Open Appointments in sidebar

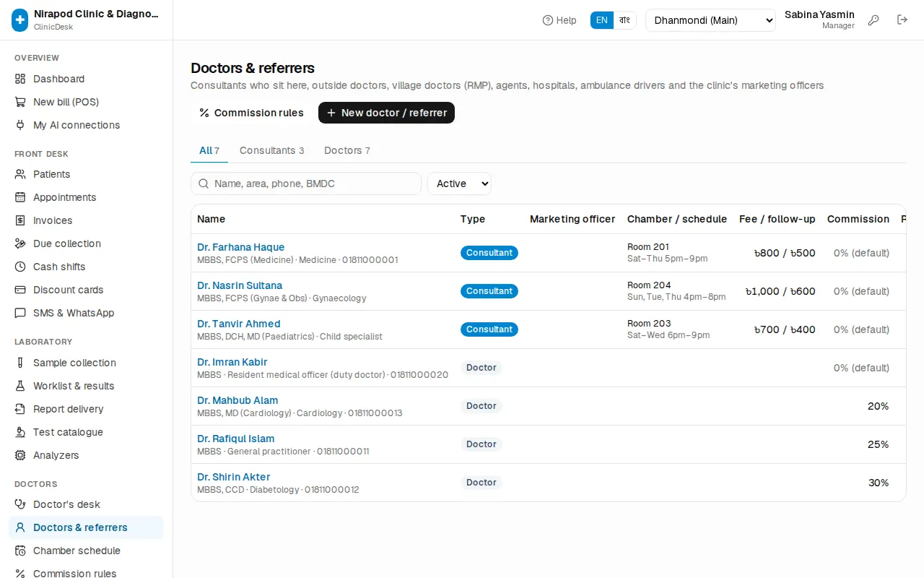[x=86, y=197]
